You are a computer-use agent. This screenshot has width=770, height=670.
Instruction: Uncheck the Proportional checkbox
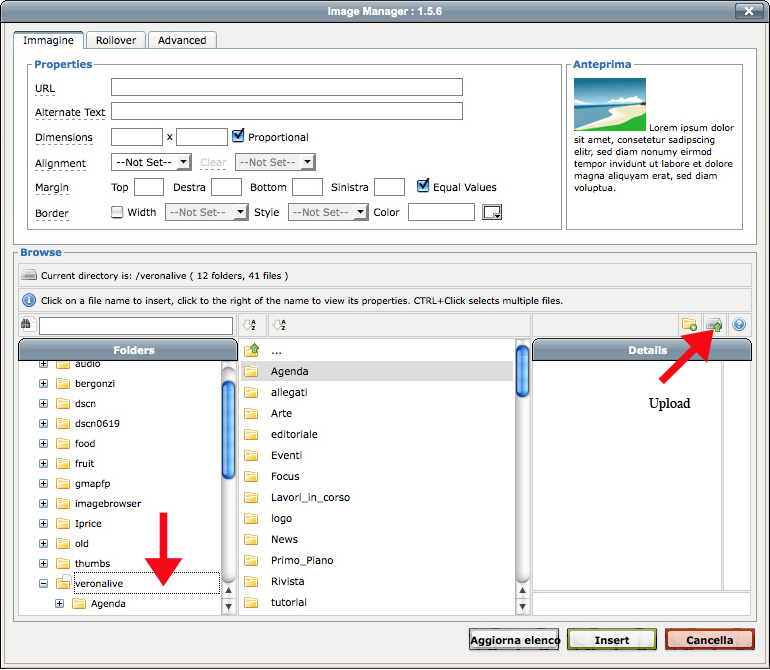pyautogui.click(x=238, y=136)
